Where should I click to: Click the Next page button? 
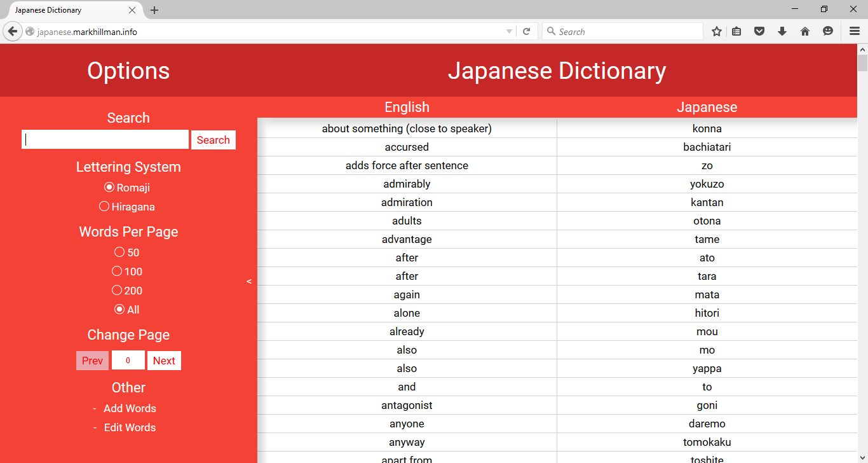(x=164, y=361)
